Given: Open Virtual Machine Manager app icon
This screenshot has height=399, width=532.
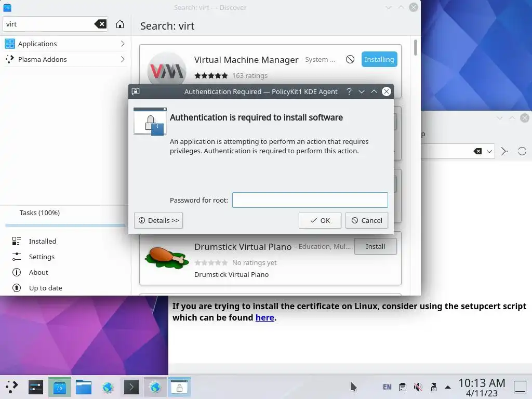Looking at the screenshot, I should coord(167,70).
